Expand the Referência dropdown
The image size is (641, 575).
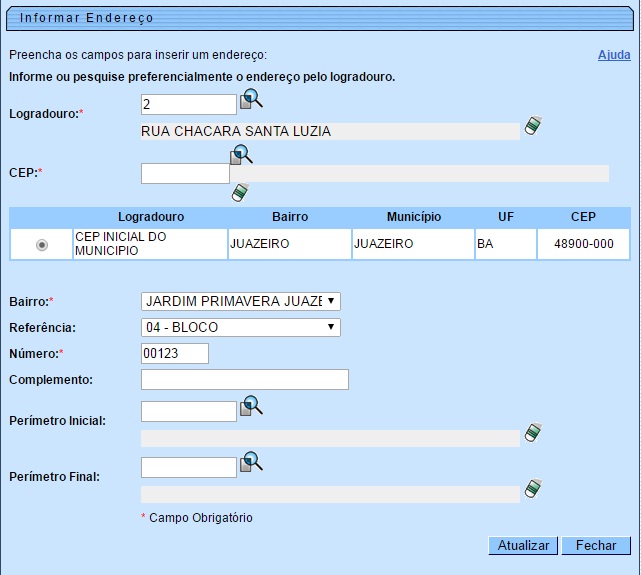tap(240, 327)
